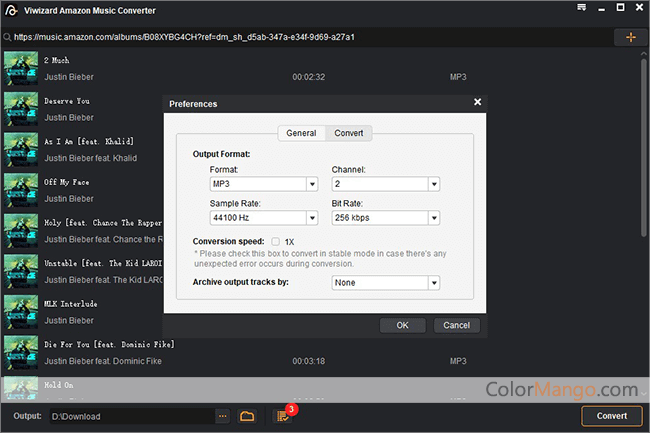Viewport: 650px width, 433px height.
Task: Click the orange plus add-URL button
Action: click(629, 37)
